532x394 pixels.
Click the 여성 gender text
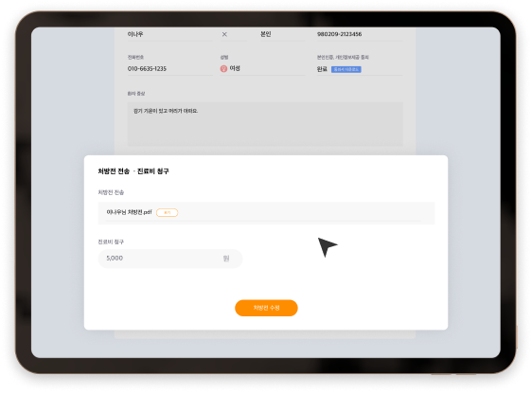tap(235, 68)
